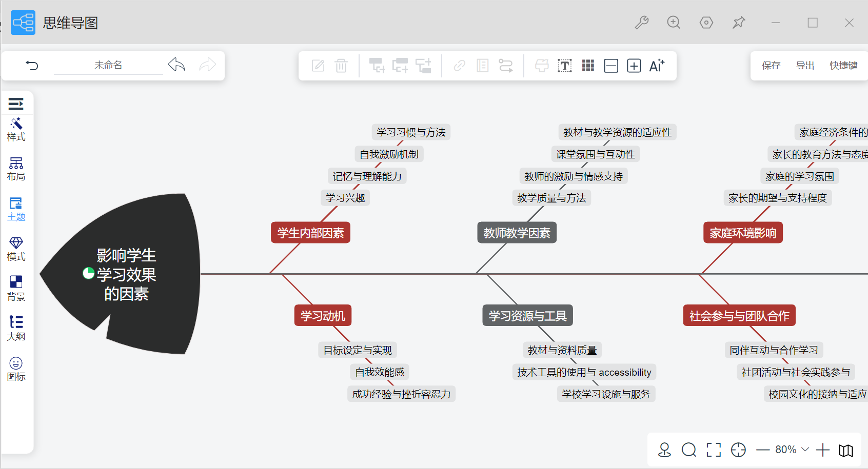This screenshot has height=469, width=868.
Task: Click the redo arrow icon
Action: tap(208, 65)
